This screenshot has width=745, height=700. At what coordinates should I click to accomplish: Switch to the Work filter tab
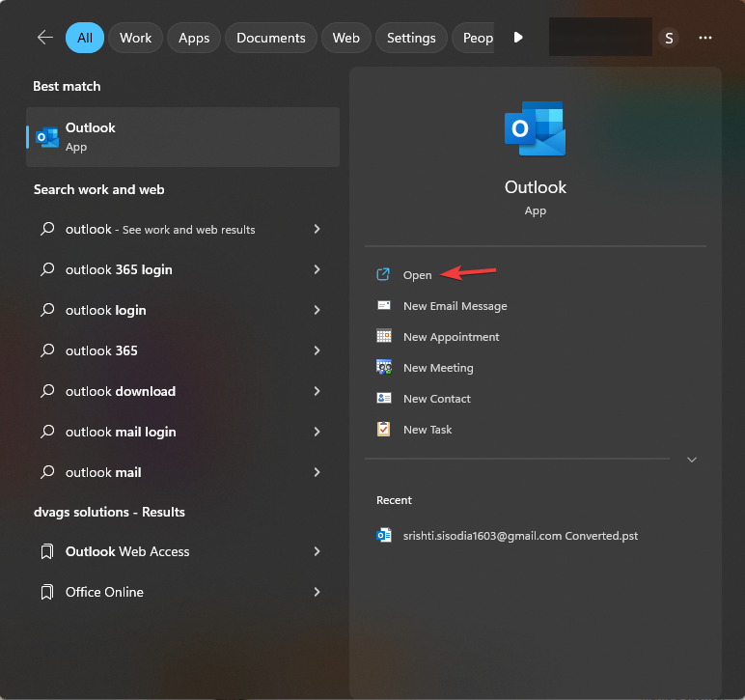point(135,38)
